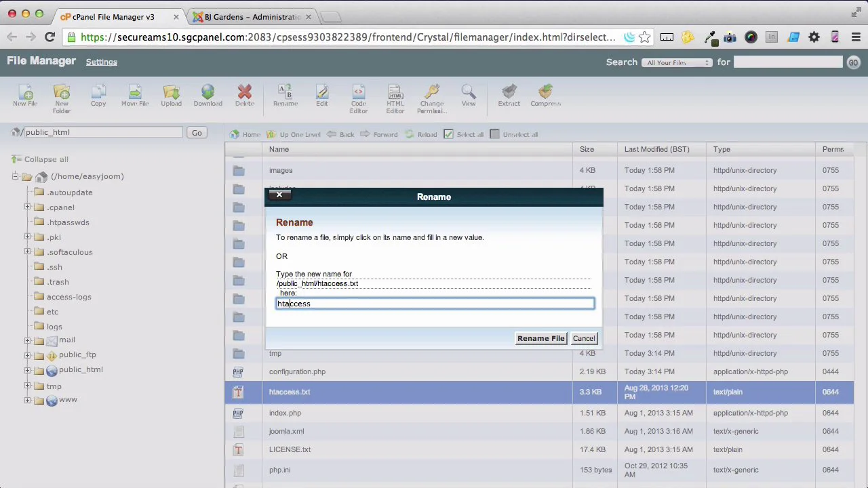The image size is (868, 488).
Task: Click the Rename File button
Action: pos(540,338)
